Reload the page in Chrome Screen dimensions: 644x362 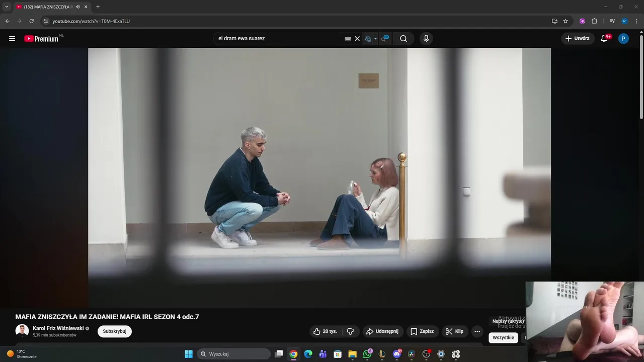click(x=31, y=21)
